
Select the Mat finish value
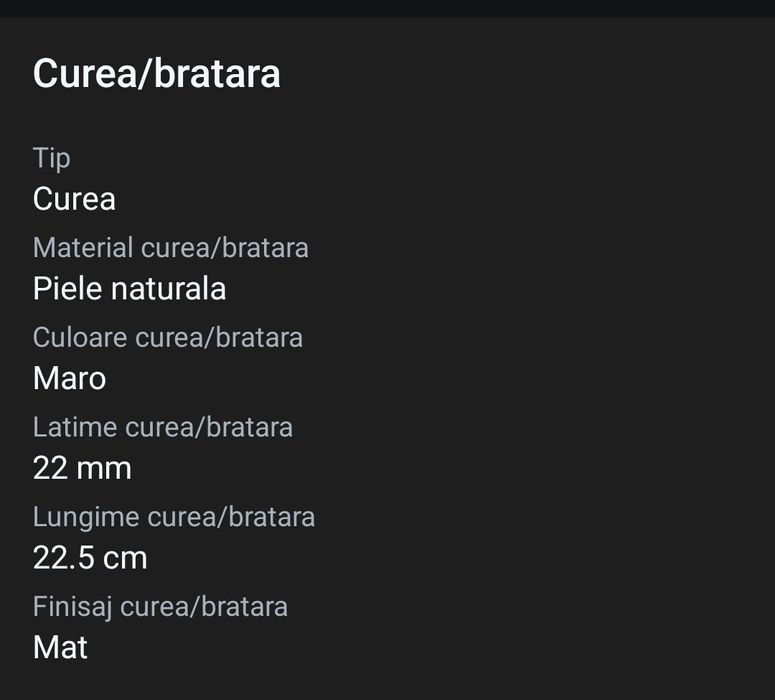click(x=60, y=647)
